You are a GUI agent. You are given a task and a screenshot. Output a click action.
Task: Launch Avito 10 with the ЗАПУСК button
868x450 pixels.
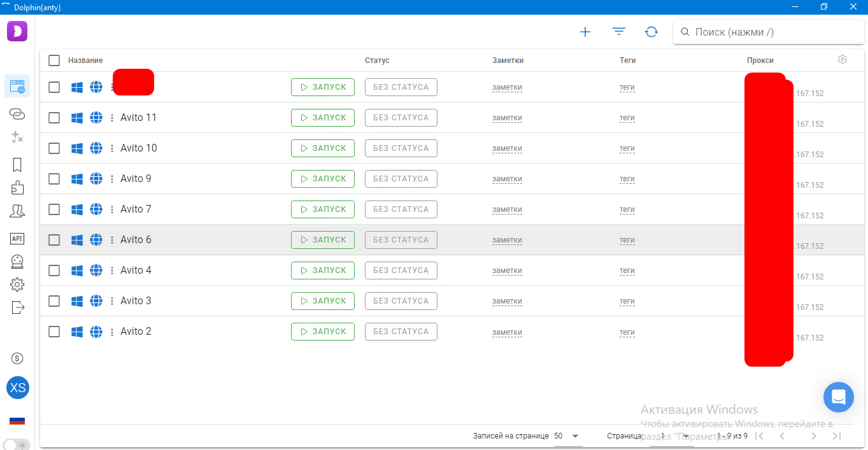point(323,148)
